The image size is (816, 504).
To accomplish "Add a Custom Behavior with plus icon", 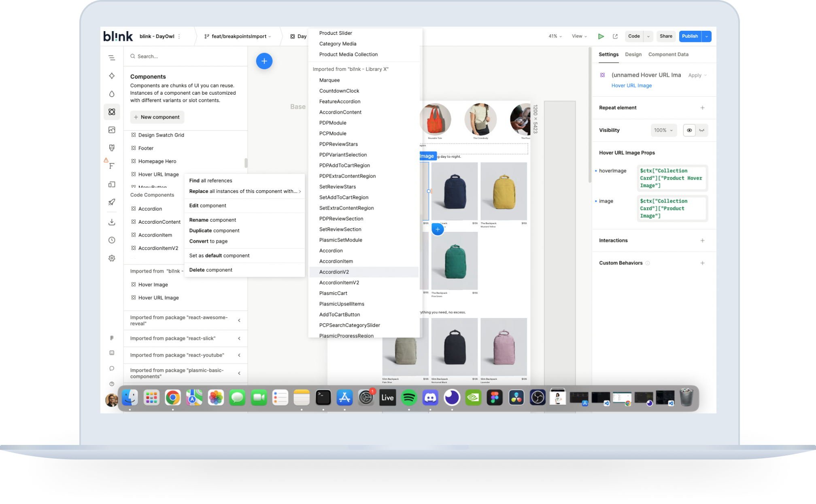I will point(703,263).
